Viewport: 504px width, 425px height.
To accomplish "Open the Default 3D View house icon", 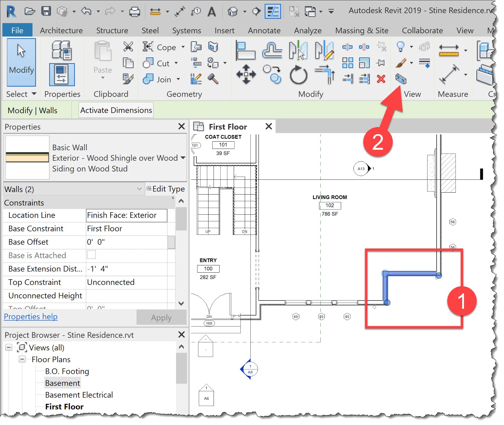I will 232,12.
